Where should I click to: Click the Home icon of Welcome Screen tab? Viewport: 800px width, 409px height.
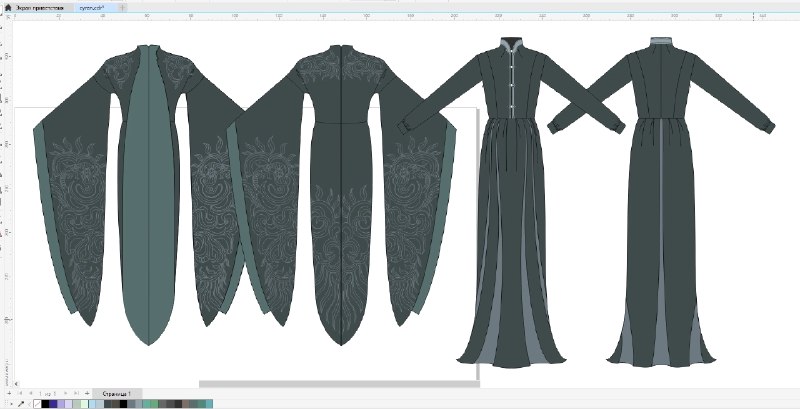tap(8, 8)
